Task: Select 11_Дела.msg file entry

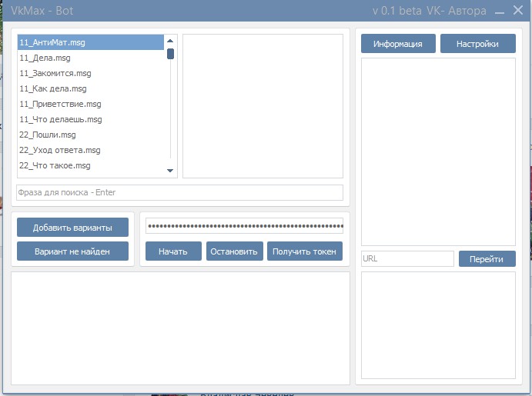Action: pos(91,58)
